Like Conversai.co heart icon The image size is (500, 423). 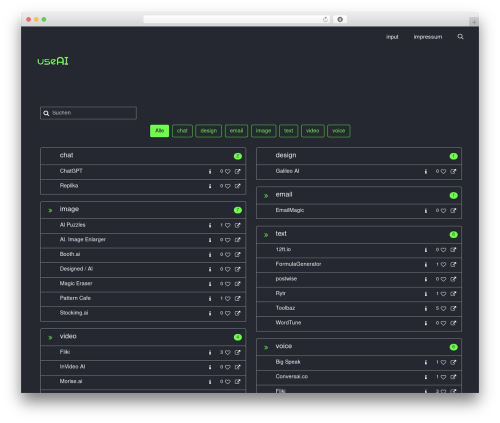[443, 377]
